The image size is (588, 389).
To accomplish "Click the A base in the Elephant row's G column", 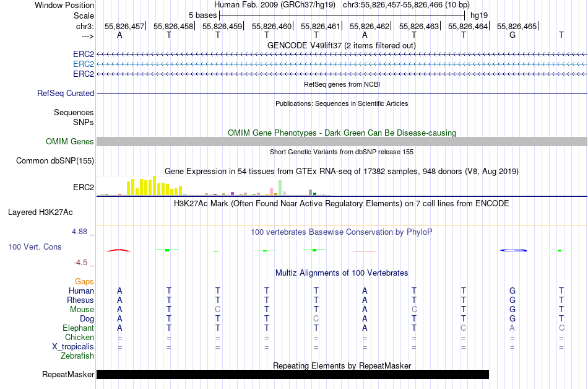I will click(512, 328).
